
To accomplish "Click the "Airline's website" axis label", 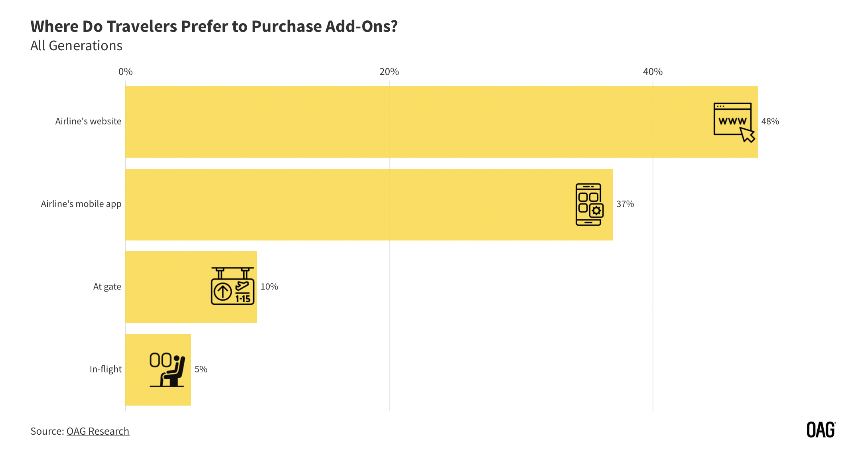I will tap(88, 121).
